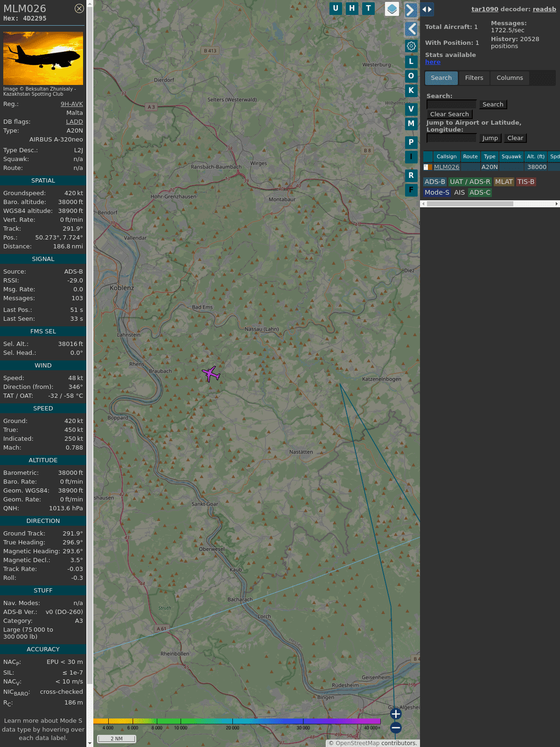The height and width of the screenshot is (747, 560).
Task: Click the Jump button
Action: (x=490, y=138)
